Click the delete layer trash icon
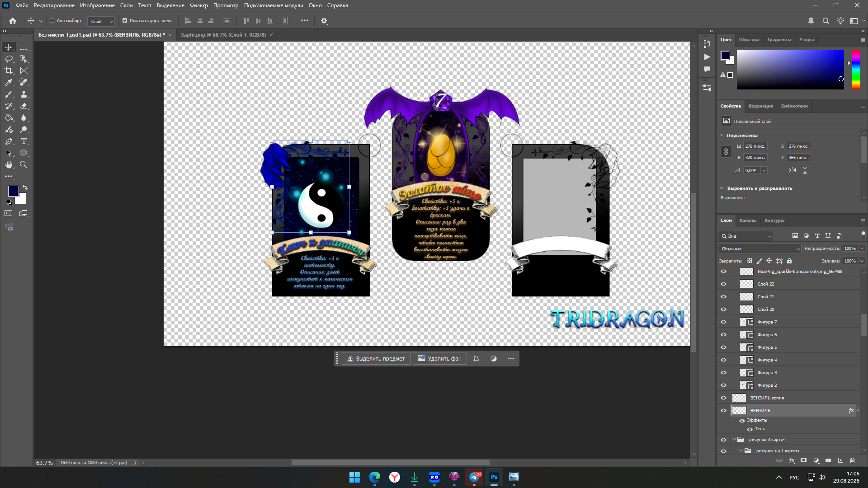 (853, 460)
